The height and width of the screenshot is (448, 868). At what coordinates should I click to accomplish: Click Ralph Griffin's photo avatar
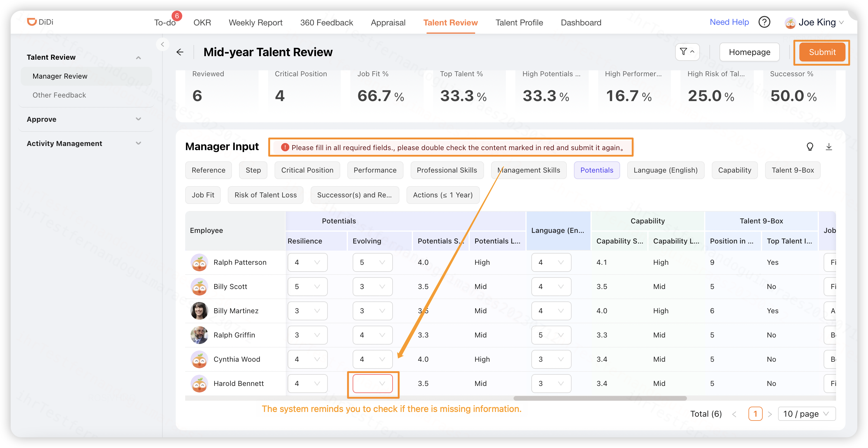pos(199,335)
